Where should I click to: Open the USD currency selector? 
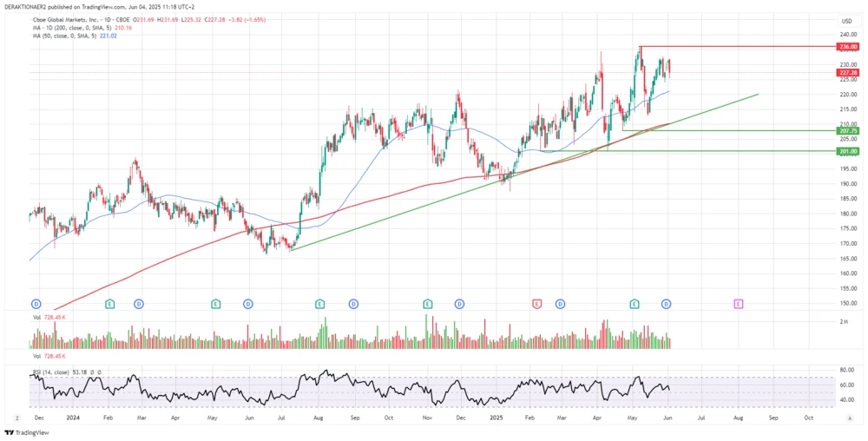point(847,21)
